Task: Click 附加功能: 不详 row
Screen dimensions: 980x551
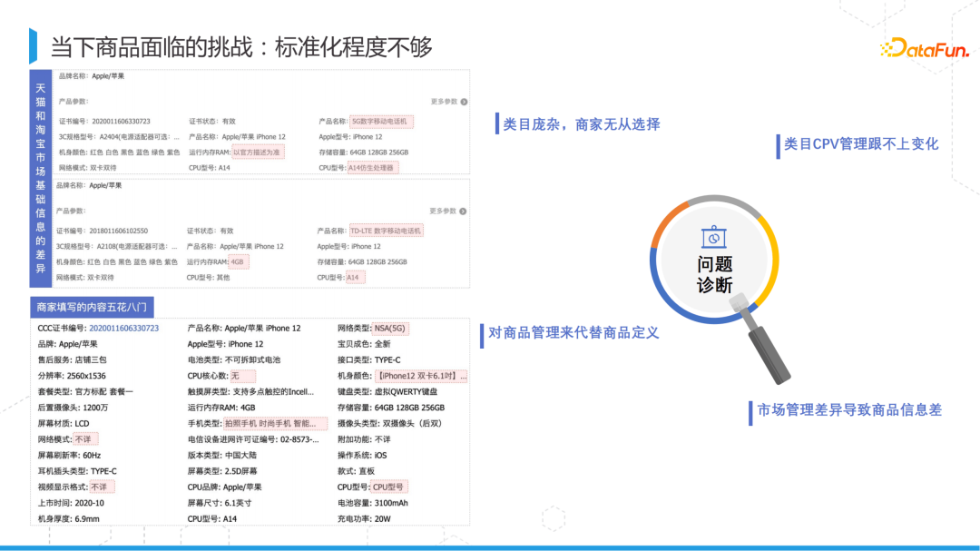Action: tap(364, 439)
